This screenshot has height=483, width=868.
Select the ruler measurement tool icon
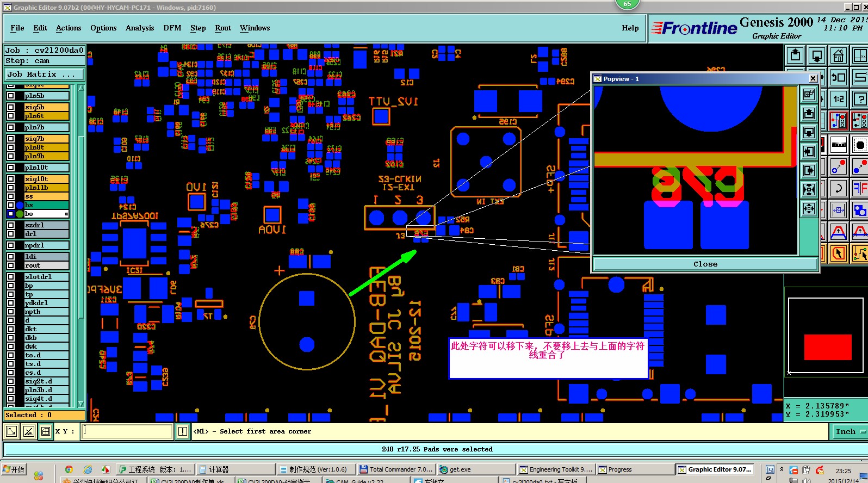pyautogui.click(x=838, y=145)
